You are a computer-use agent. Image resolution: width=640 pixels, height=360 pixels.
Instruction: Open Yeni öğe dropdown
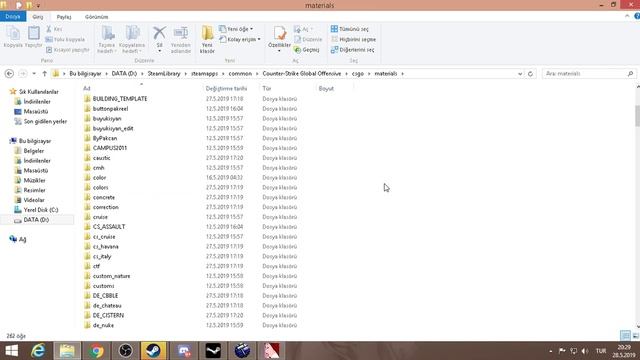tap(236, 29)
